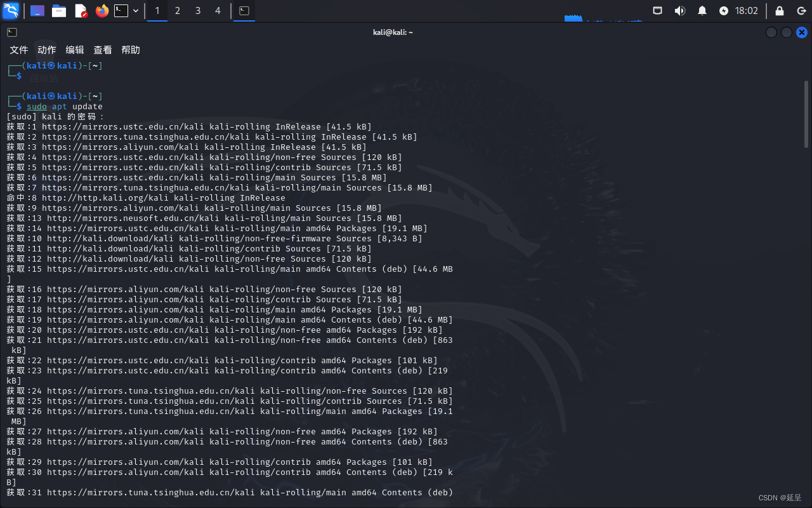The image size is (812, 508).
Task: Select the running terminal taskbar button
Action: (244, 11)
